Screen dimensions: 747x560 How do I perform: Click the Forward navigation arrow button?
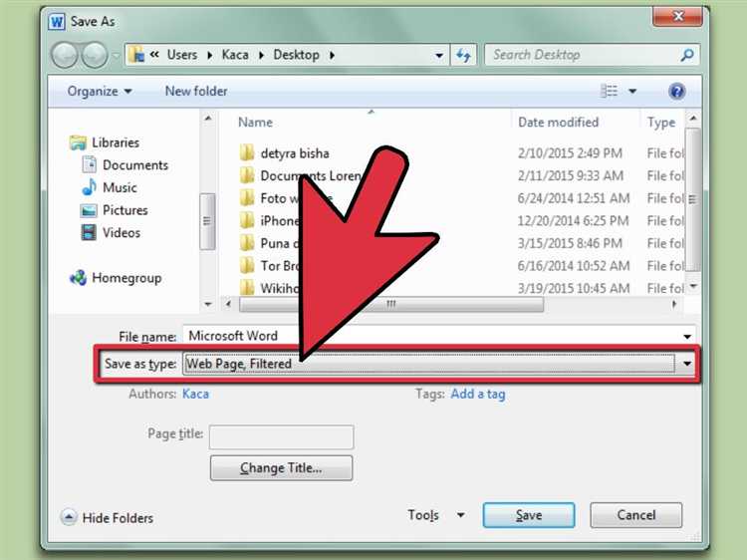(x=95, y=55)
